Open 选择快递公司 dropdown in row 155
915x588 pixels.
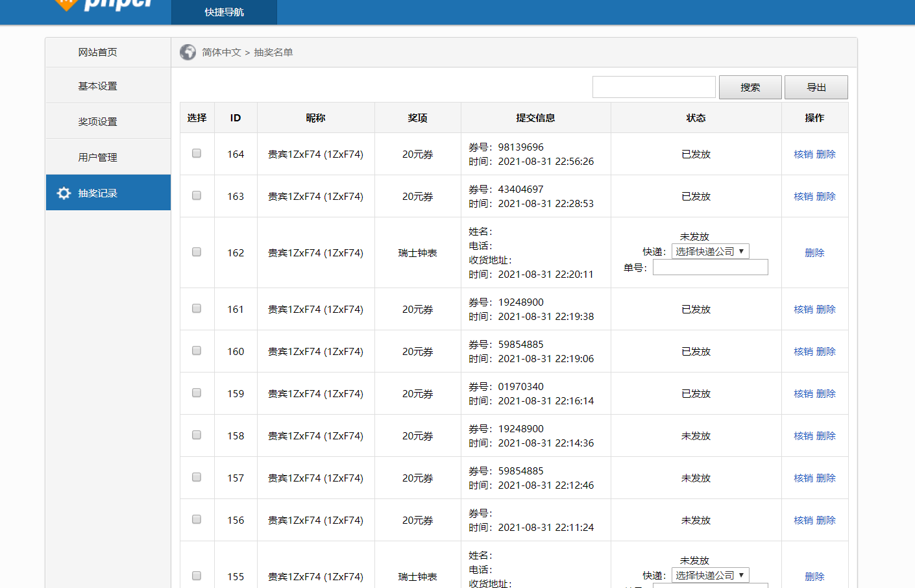[x=710, y=575]
